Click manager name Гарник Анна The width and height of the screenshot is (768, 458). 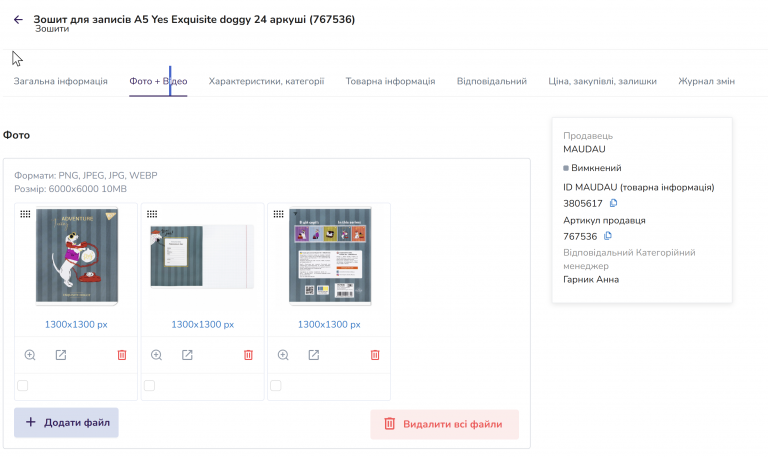pos(591,280)
